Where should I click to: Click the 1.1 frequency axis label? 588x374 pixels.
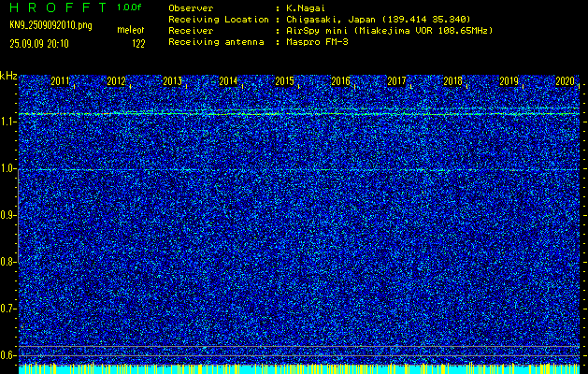[7, 122]
